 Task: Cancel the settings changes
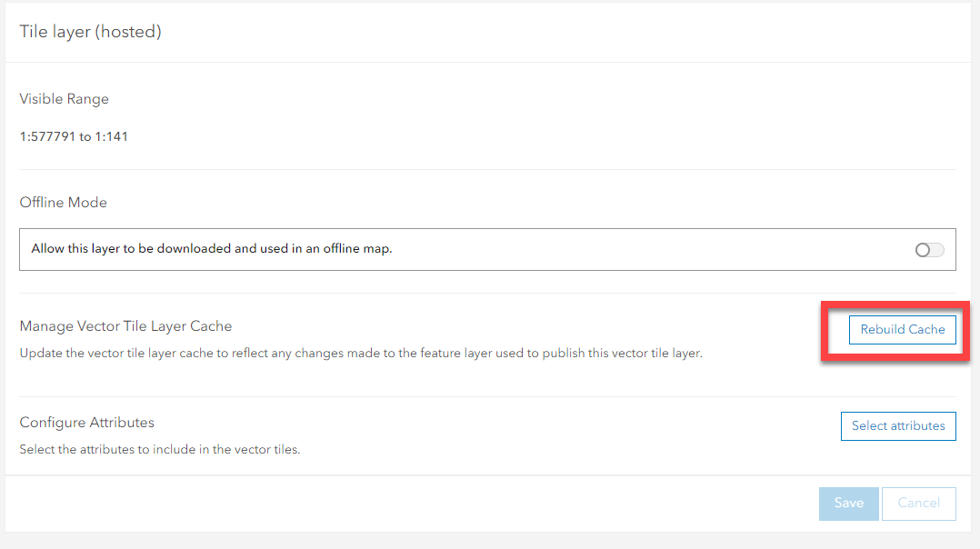(x=918, y=504)
